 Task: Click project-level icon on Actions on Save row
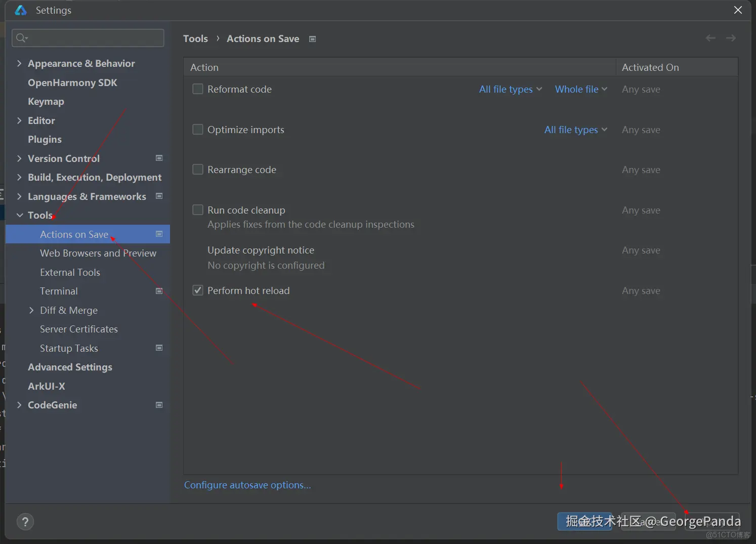click(x=159, y=234)
